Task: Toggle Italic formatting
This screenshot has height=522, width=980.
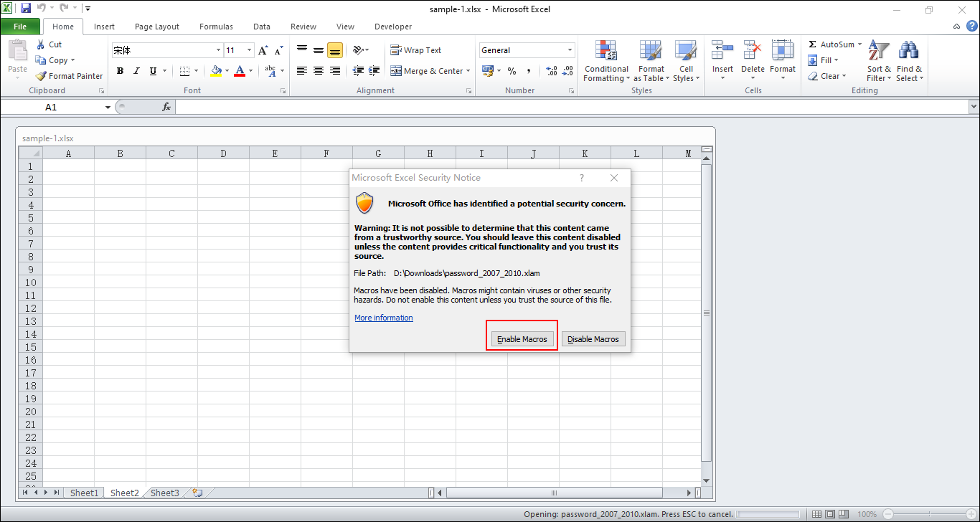Action: 136,71
